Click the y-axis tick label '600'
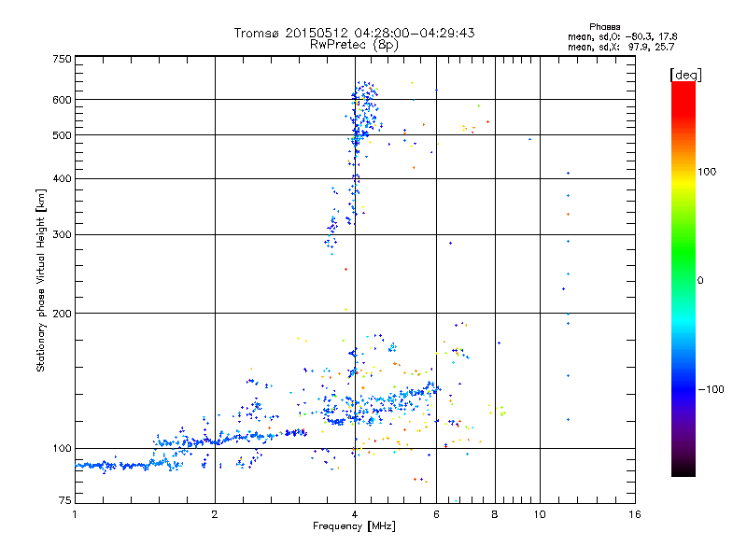The image size is (747, 560). (x=62, y=100)
